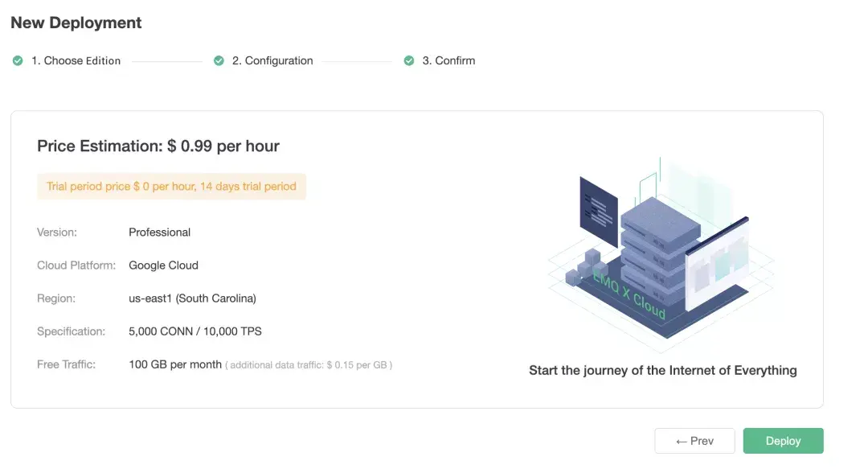This screenshot has height=473, width=868.
Task: Click the green check icon beside Configuration
Action: [219, 60]
